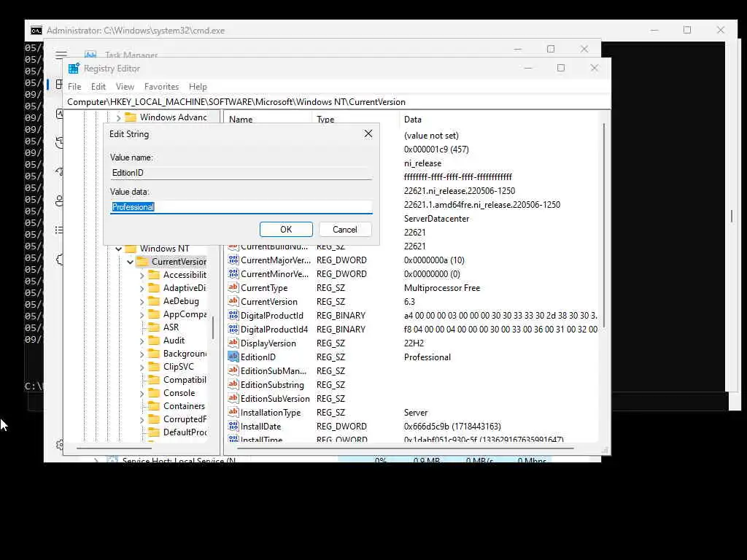
Task: Click the Value data input field
Action: click(241, 206)
